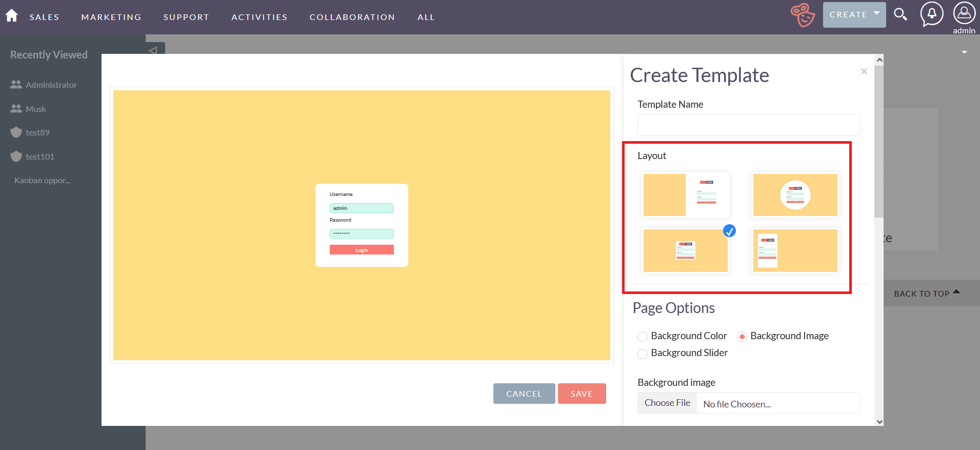Click the panel vertical scrollbar thumb
This screenshot has height=450, width=980.
pyautogui.click(x=879, y=141)
